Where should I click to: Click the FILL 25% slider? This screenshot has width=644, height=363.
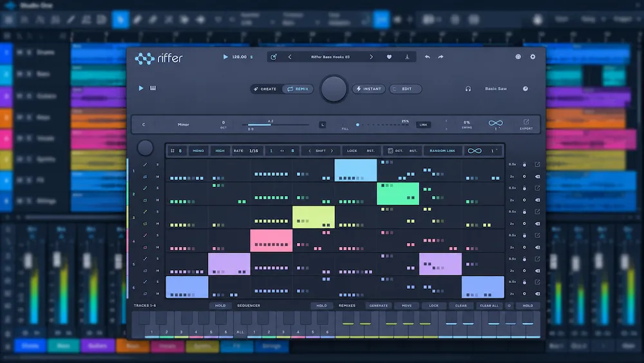[382, 124]
